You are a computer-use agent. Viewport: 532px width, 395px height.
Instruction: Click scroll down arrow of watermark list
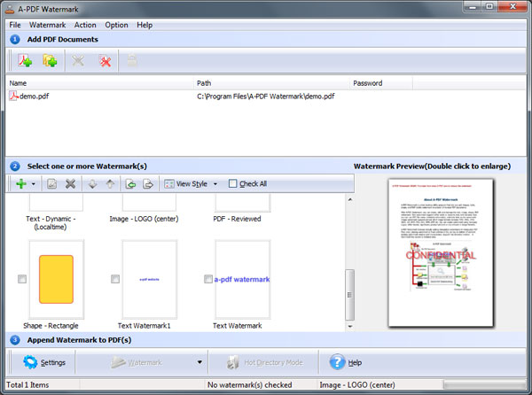tap(350, 327)
